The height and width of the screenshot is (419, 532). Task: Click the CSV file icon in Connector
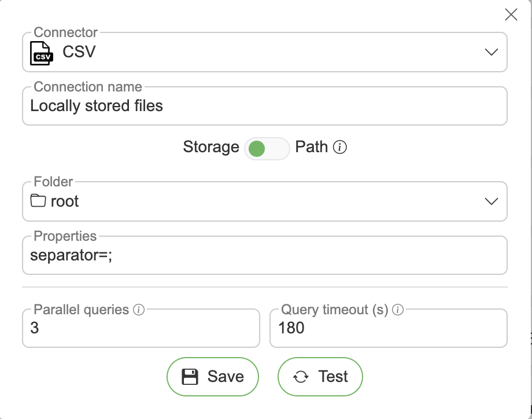41,52
